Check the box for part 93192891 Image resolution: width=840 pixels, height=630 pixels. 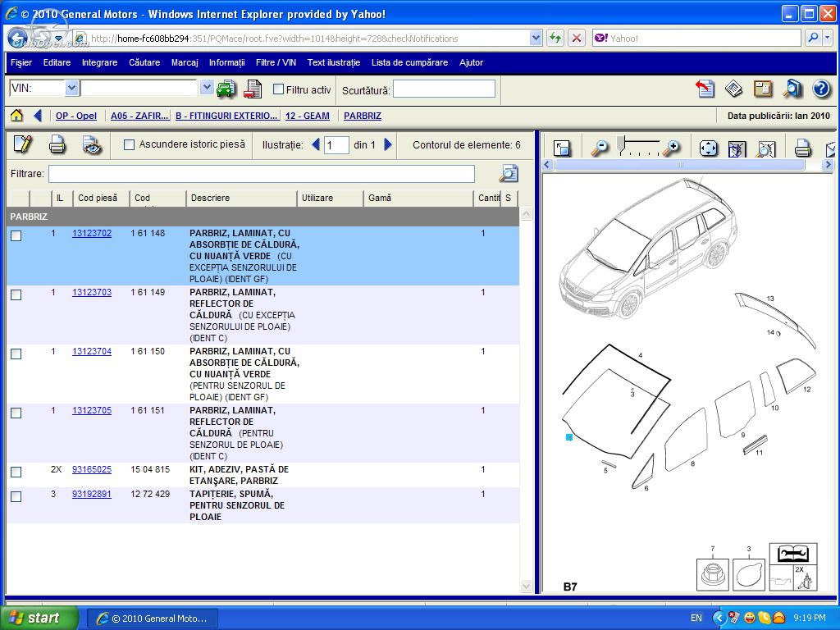pyautogui.click(x=16, y=496)
